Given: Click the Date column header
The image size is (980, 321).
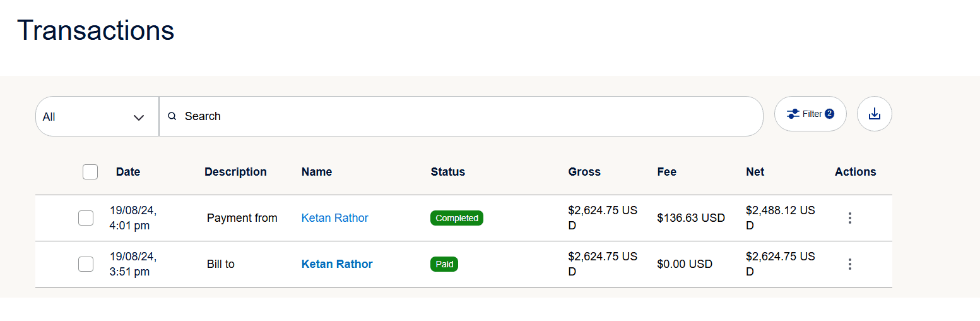Looking at the screenshot, I should pos(128,172).
